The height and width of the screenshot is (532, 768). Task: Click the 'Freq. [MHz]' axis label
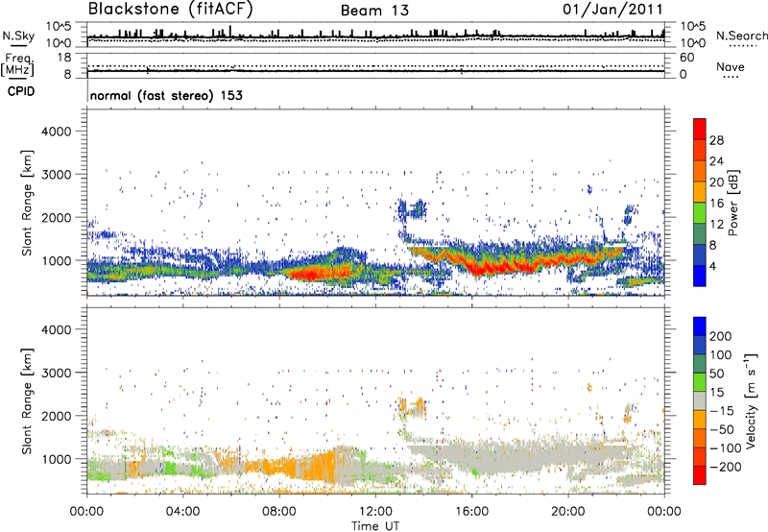(17, 65)
